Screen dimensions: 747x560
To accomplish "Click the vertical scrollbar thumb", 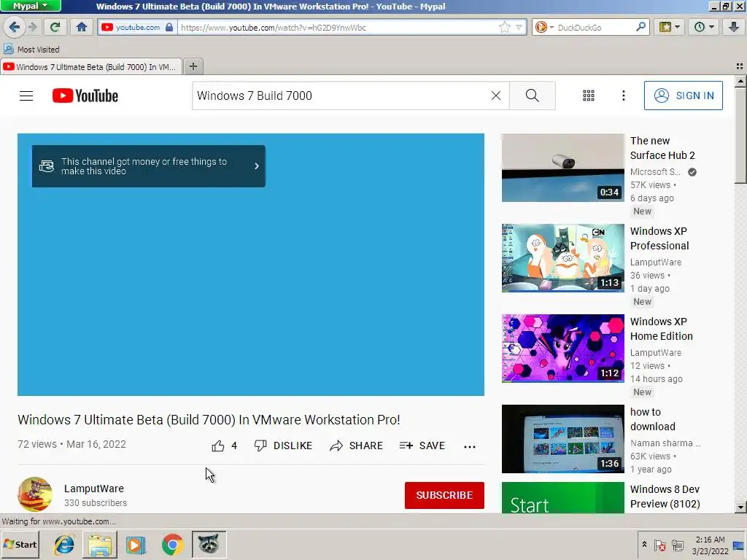I will [x=740, y=135].
